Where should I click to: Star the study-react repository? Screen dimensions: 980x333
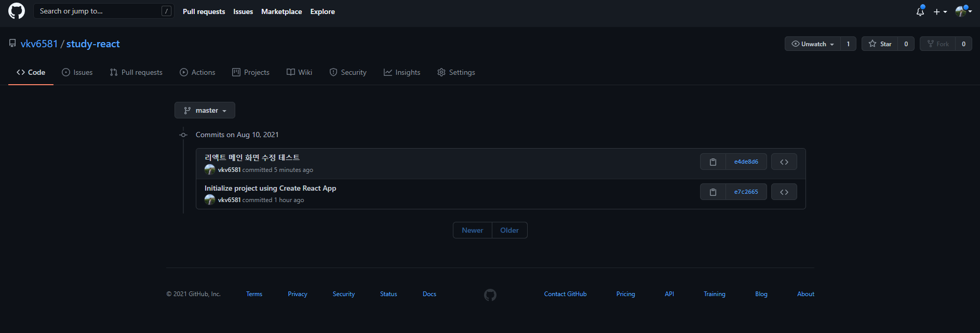point(880,44)
